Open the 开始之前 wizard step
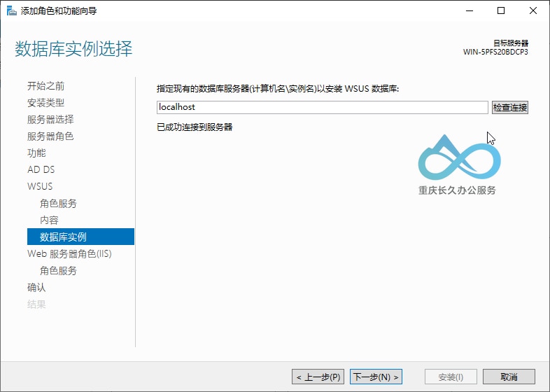The height and width of the screenshot is (392, 550). [46, 86]
